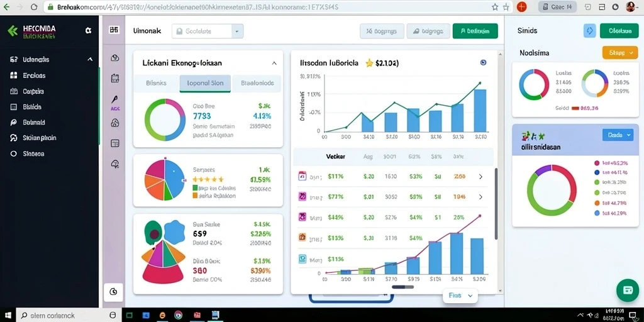This screenshot has height=322, width=644.
Task: Open the calendar icon in narrow sidebar
Action: point(115,78)
